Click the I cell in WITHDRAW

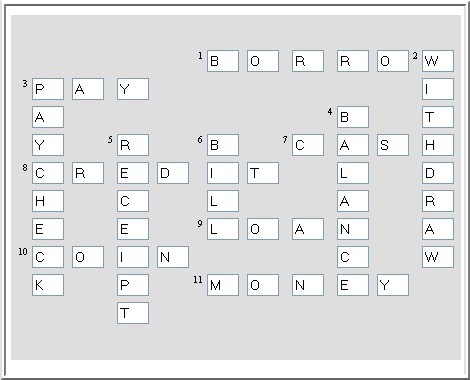(438, 89)
